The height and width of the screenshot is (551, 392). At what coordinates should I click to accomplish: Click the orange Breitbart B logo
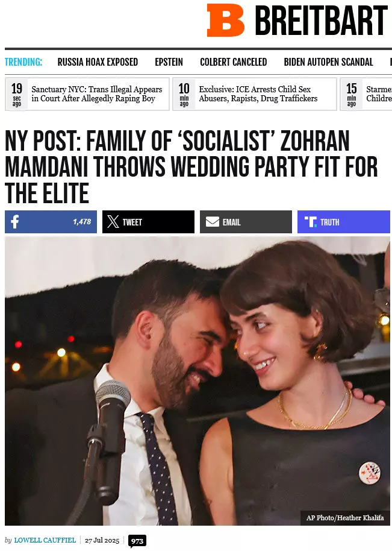225,20
